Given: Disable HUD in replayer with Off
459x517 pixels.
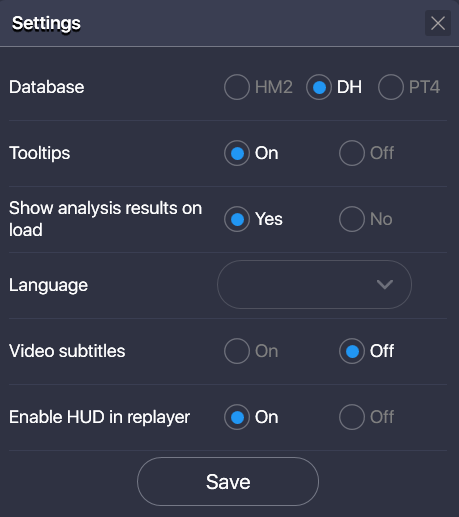Looking at the screenshot, I should pyautogui.click(x=352, y=417).
